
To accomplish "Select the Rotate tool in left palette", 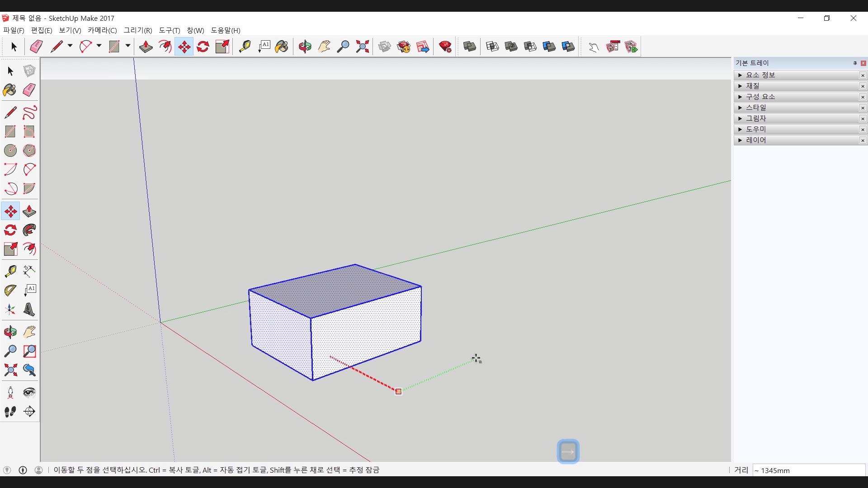I will click(10, 230).
